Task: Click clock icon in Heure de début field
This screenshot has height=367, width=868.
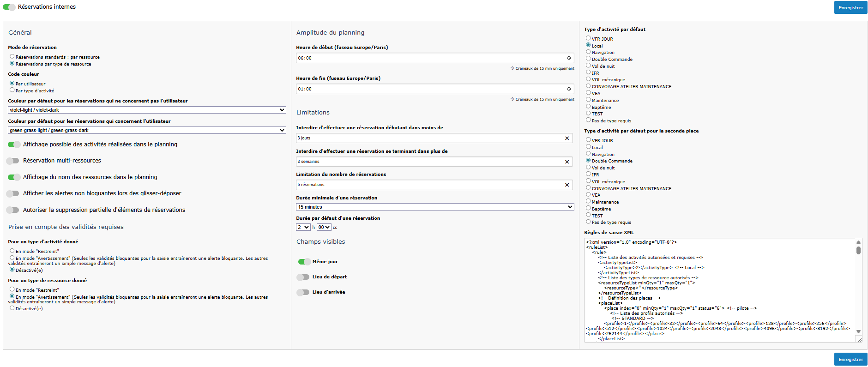Action: (x=569, y=58)
